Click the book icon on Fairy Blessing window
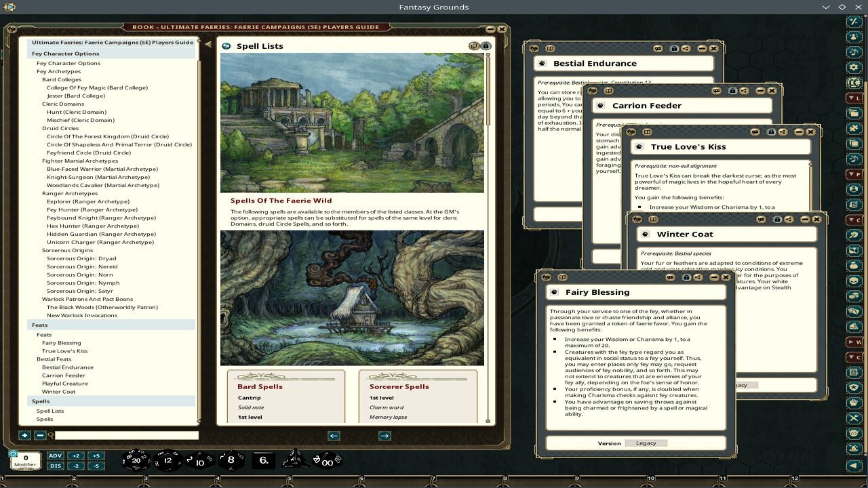Screen dimensions: 868x488 point(562,277)
